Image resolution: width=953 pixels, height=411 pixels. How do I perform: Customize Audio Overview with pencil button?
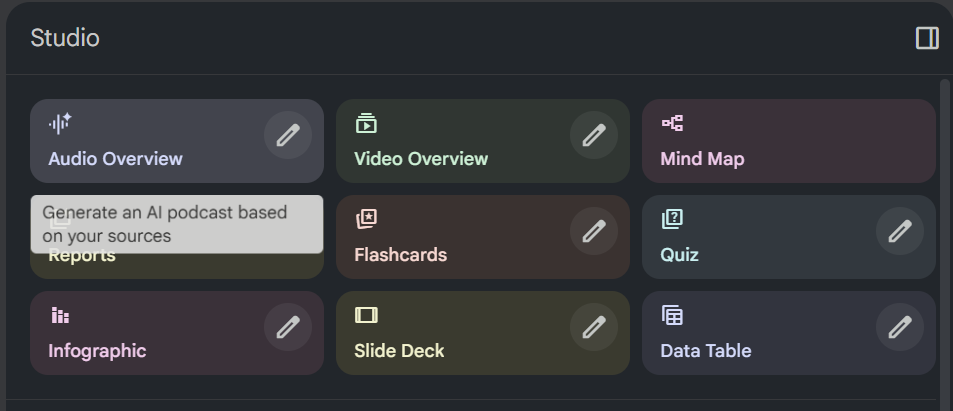pos(288,135)
